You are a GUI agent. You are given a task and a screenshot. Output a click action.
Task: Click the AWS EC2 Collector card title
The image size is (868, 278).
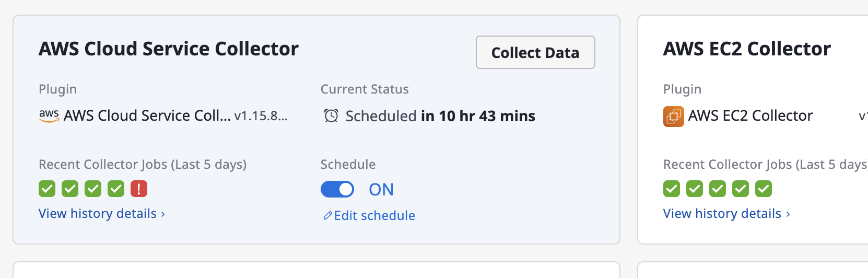[x=747, y=49]
